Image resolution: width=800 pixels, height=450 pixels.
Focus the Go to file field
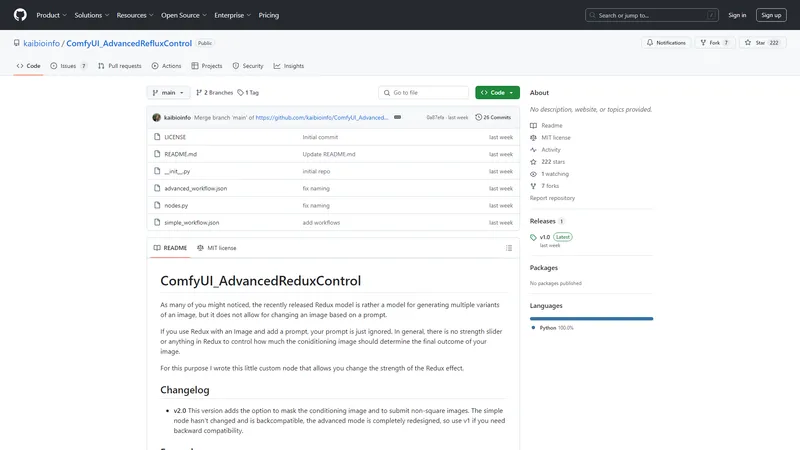click(x=423, y=92)
